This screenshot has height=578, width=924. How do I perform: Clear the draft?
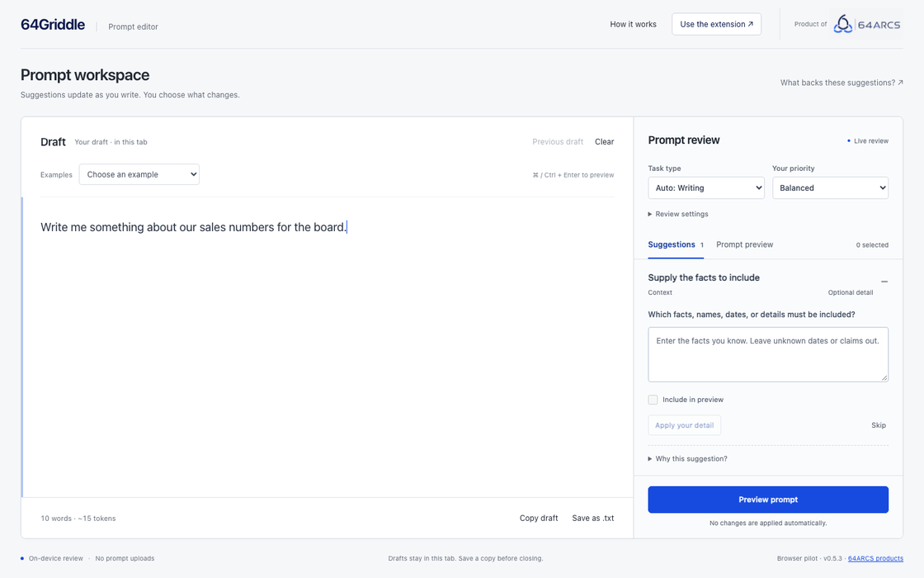click(x=604, y=141)
